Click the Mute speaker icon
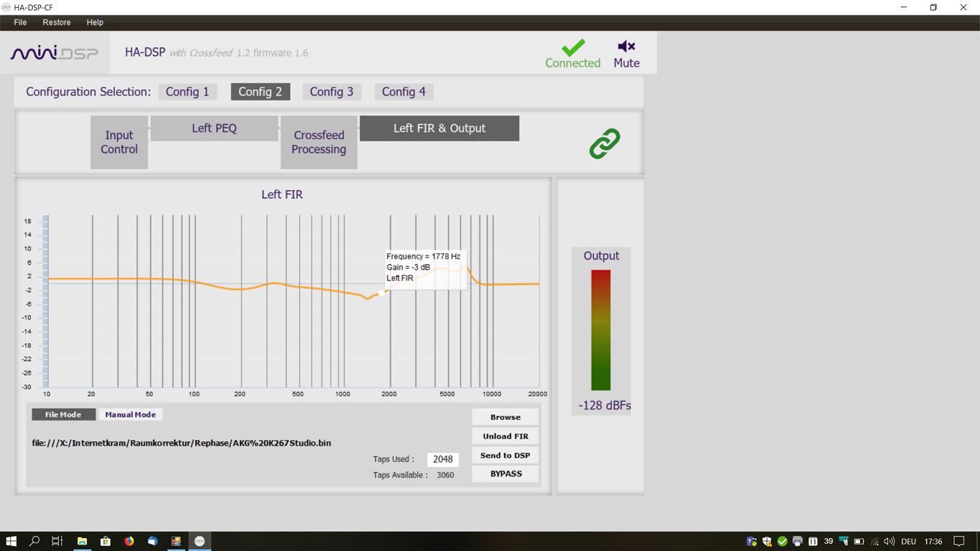The image size is (980, 551). (626, 47)
